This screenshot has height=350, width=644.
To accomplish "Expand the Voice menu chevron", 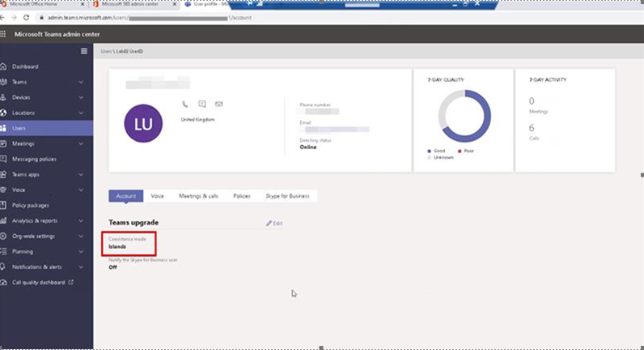I will 81,190.
